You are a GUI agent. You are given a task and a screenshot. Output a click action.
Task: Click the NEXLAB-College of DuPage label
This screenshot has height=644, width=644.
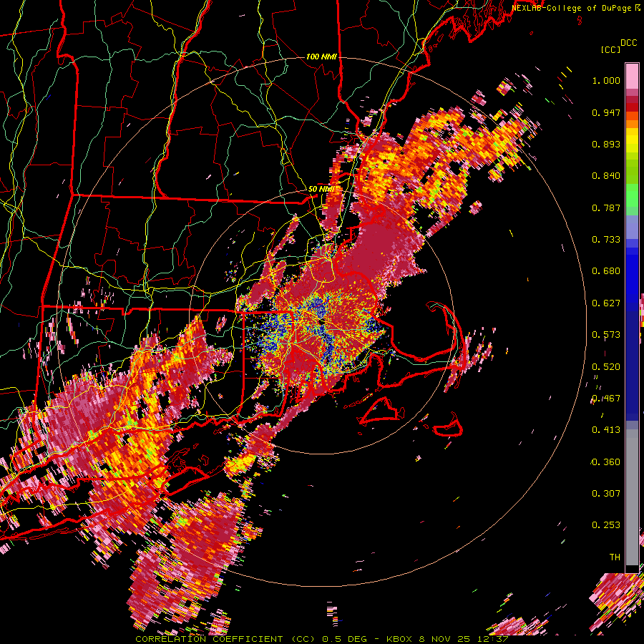click(571, 8)
